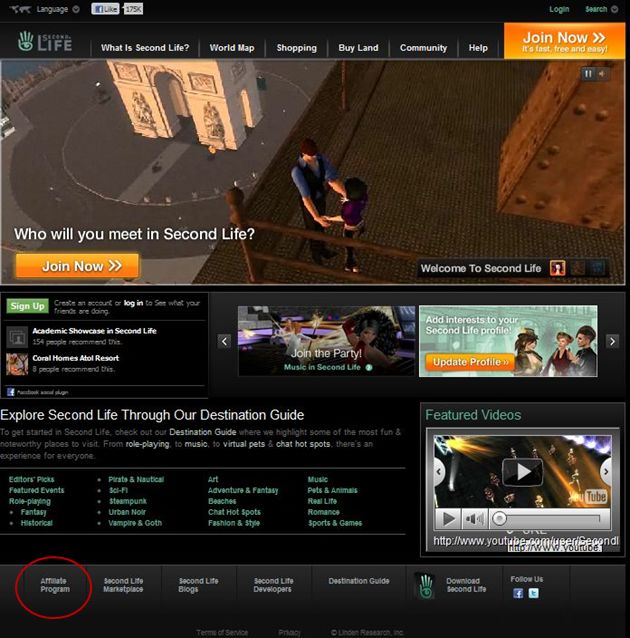This screenshot has height=638, width=630.
Task: Pause the hero banner slideshow
Action: 589,73
